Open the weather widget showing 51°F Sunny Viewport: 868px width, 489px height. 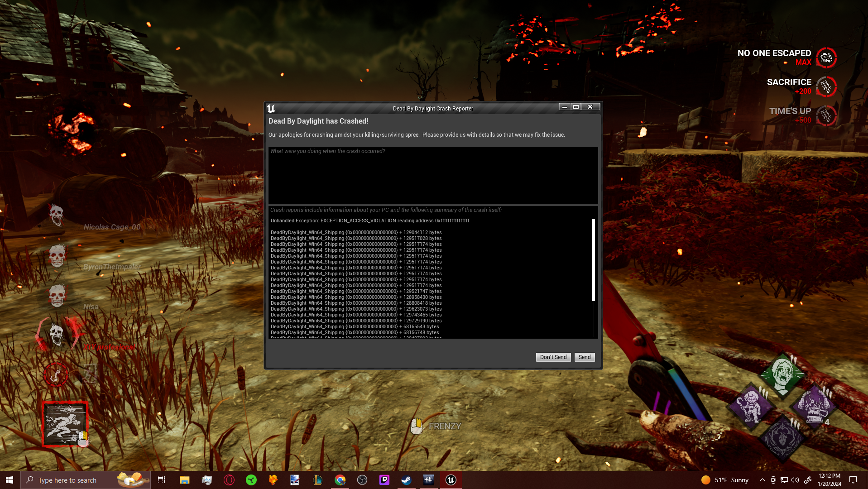725,480
